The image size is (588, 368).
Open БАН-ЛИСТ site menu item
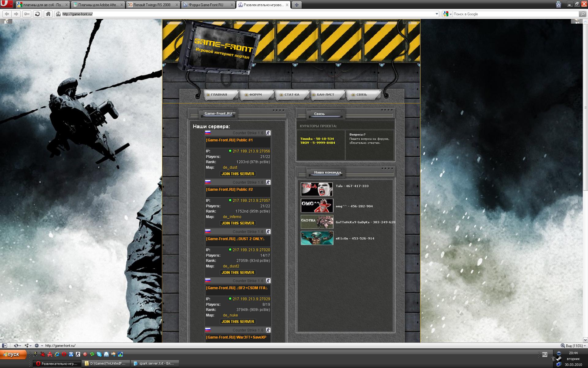pyautogui.click(x=325, y=94)
